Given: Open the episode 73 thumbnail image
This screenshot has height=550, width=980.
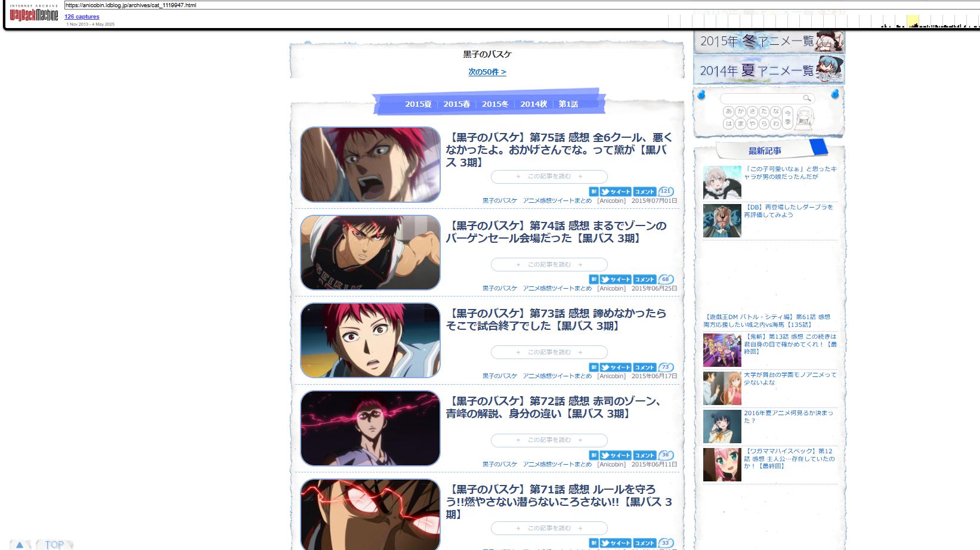Looking at the screenshot, I should click(370, 341).
